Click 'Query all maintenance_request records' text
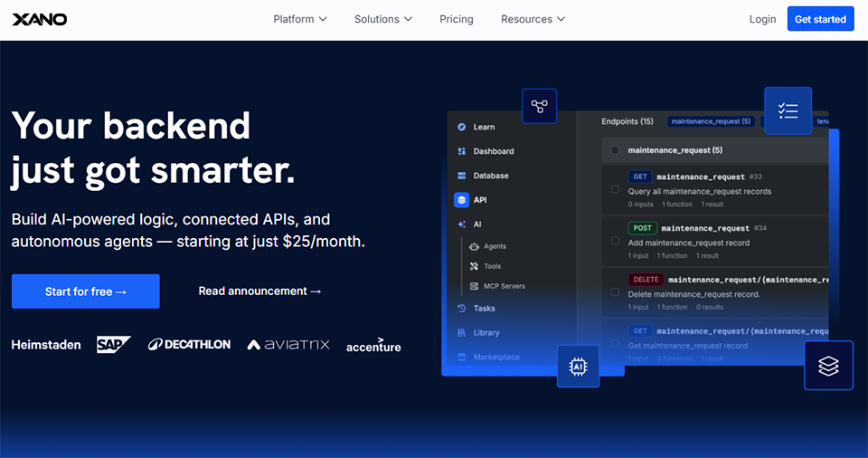Viewport: 868px width, 458px height. (x=699, y=191)
